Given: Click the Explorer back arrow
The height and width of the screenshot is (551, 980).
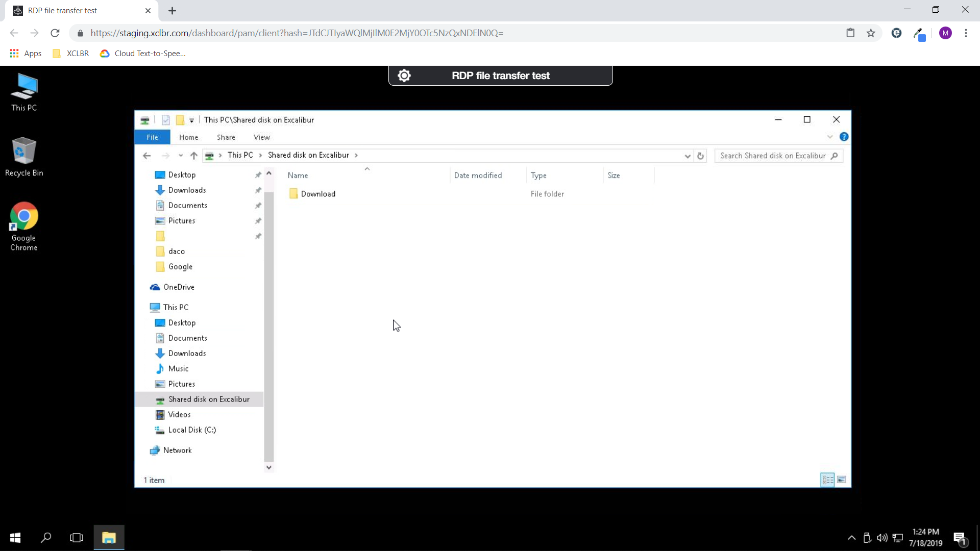Looking at the screenshot, I should coord(147,156).
